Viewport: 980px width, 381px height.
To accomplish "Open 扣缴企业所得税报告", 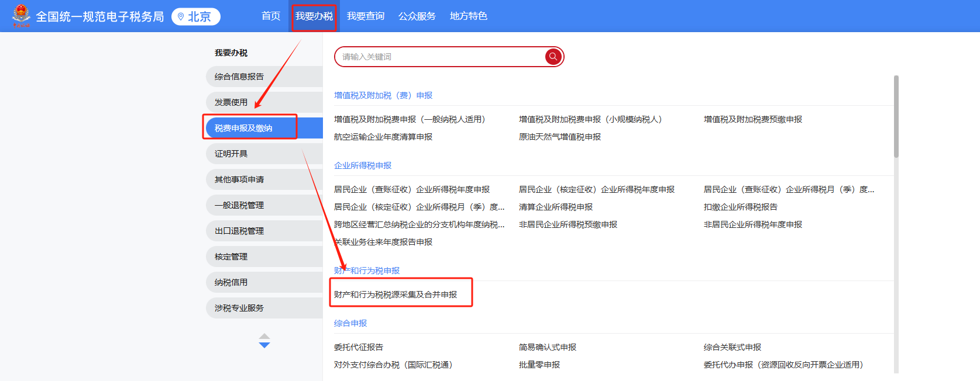I will (x=741, y=207).
